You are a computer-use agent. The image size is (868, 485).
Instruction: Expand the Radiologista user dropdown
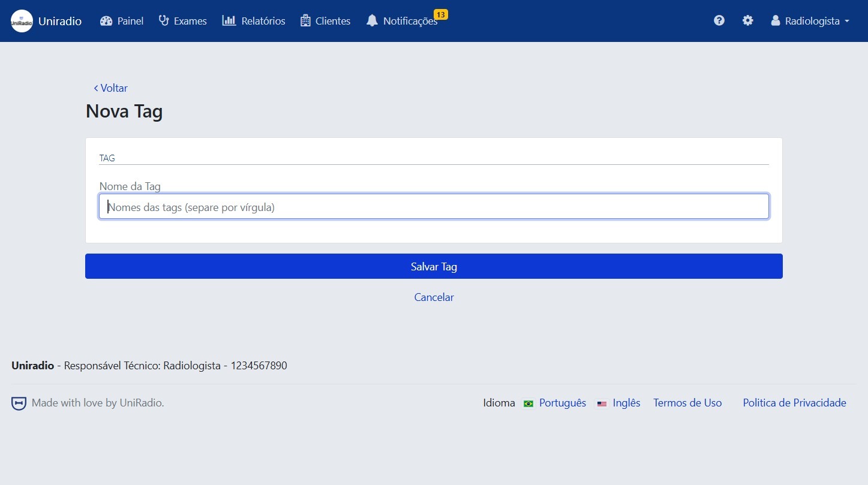coord(810,21)
